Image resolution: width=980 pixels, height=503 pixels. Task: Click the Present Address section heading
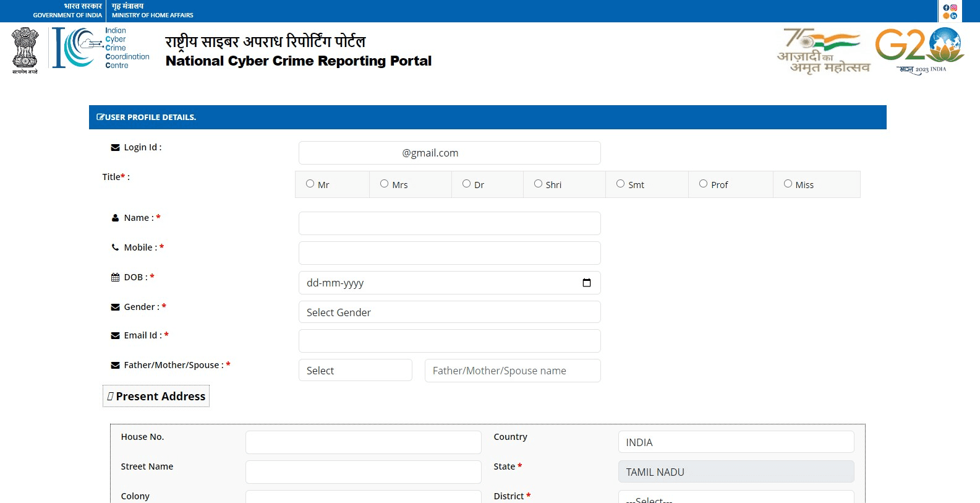point(156,396)
